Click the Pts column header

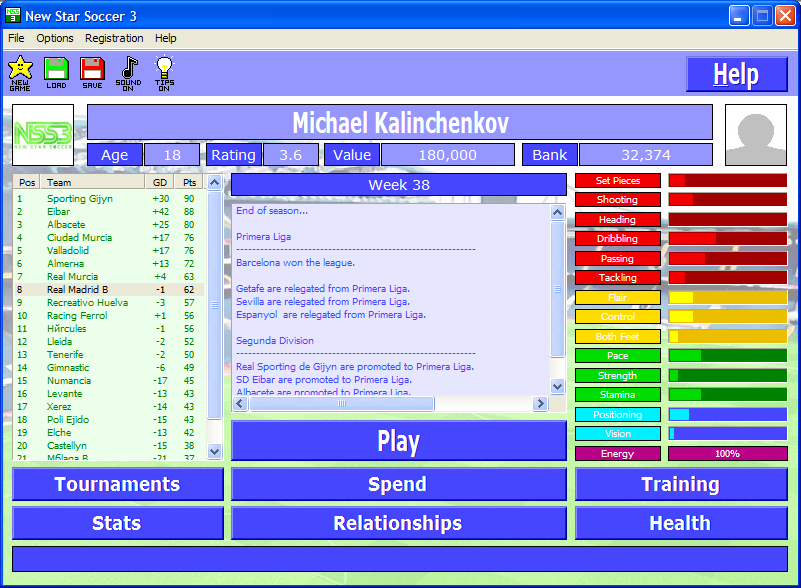tap(189, 183)
